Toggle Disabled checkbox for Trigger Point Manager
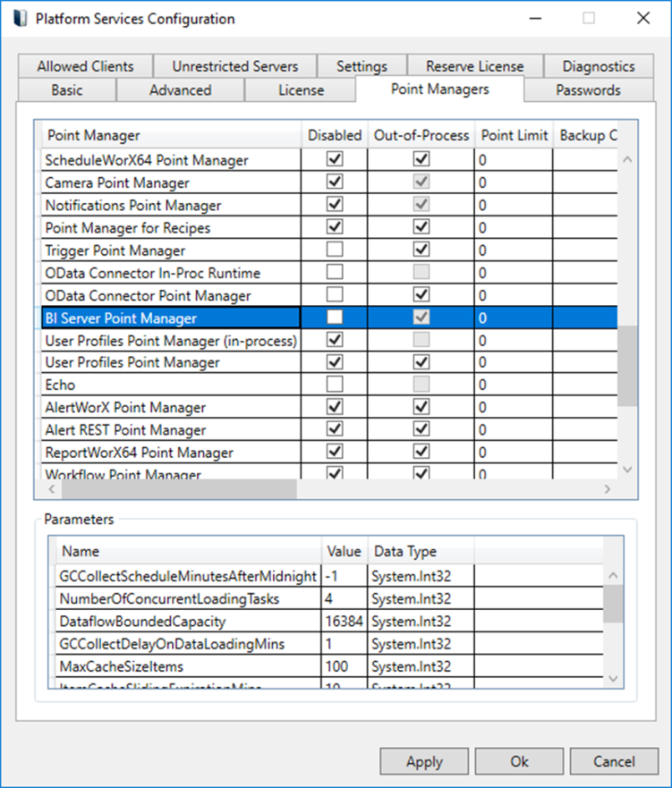This screenshot has width=672, height=788. pyautogui.click(x=336, y=250)
